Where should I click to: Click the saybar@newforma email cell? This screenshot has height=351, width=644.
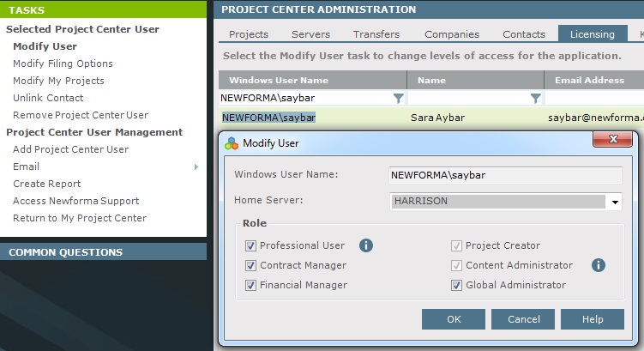595,118
